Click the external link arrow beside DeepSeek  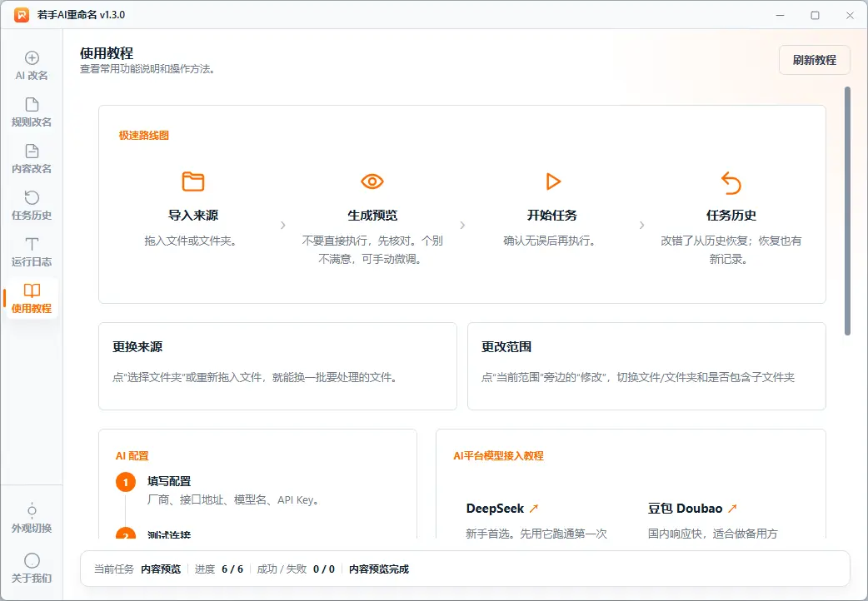point(534,508)
